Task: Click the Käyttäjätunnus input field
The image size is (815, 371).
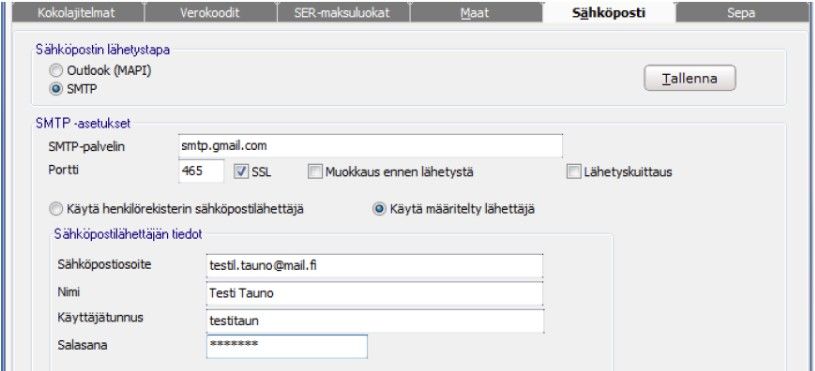Action: 375,321
